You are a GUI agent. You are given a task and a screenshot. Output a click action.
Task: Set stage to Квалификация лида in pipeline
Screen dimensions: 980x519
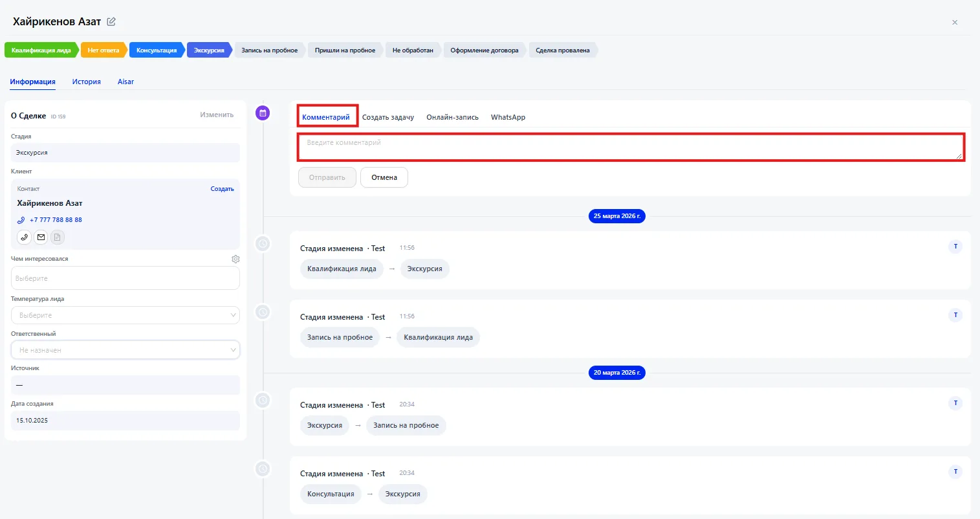[x=41, y=50]
